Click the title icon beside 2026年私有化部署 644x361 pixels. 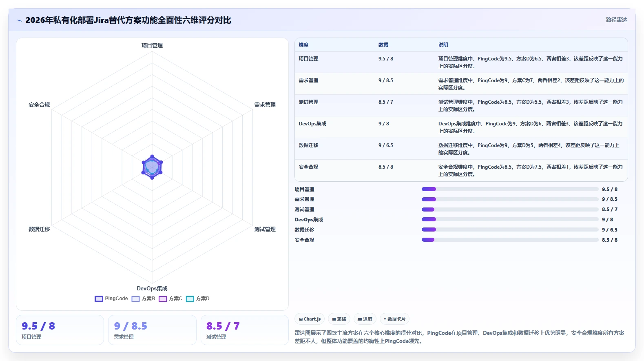tap(19, 20)
